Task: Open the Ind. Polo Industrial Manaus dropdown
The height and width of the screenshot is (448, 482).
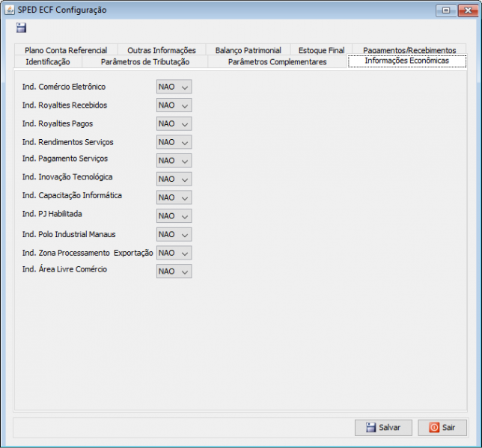Action: pyautogui.click(x=174, y=234)
